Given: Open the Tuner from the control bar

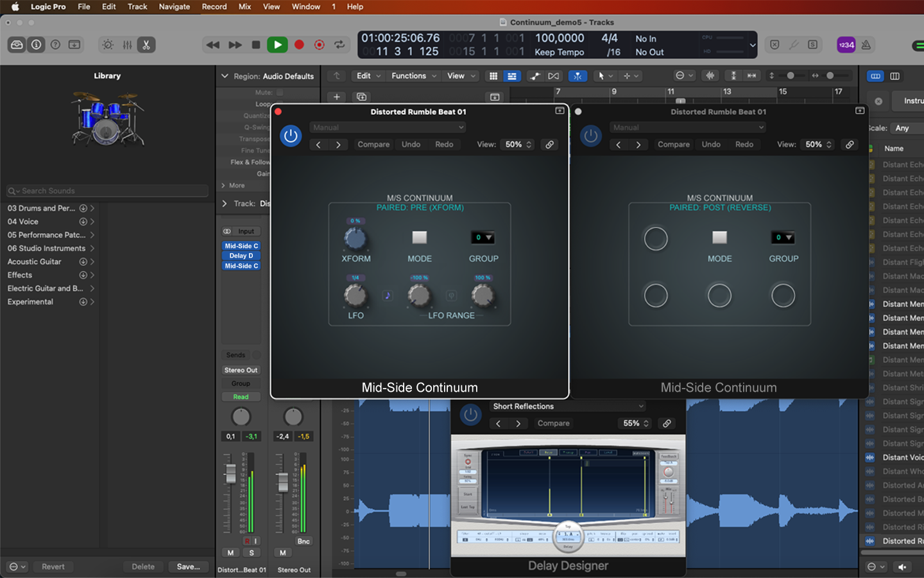Looking at the screenshot, I should (794, 45).
